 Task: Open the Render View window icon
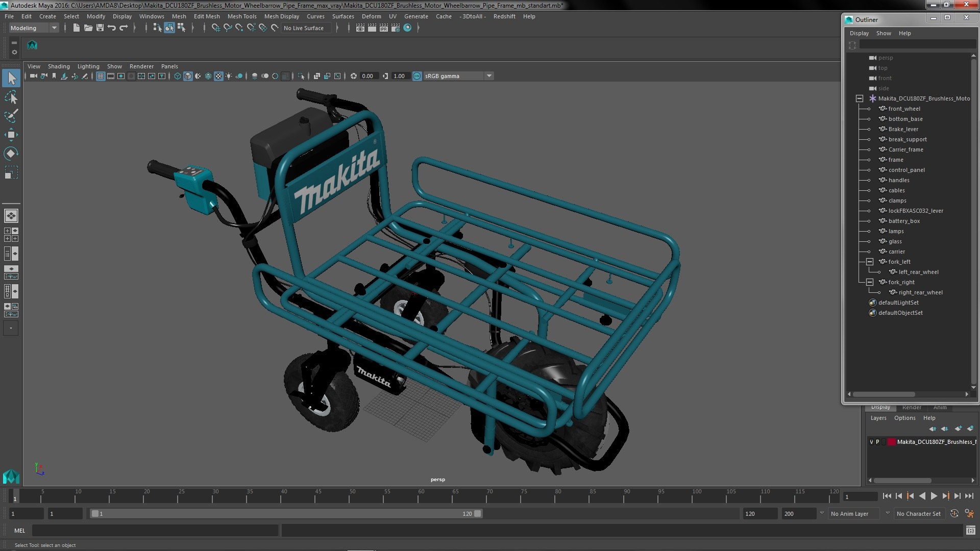coord(360,28)
